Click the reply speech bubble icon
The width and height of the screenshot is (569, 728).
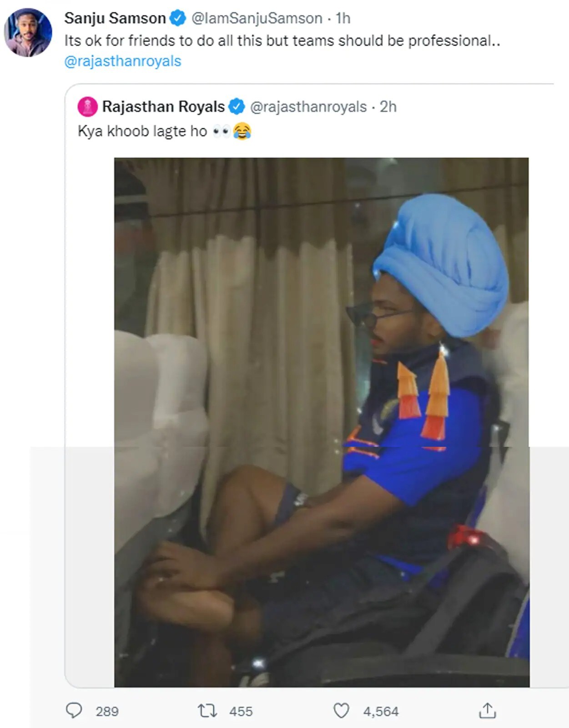pos(74,710)
